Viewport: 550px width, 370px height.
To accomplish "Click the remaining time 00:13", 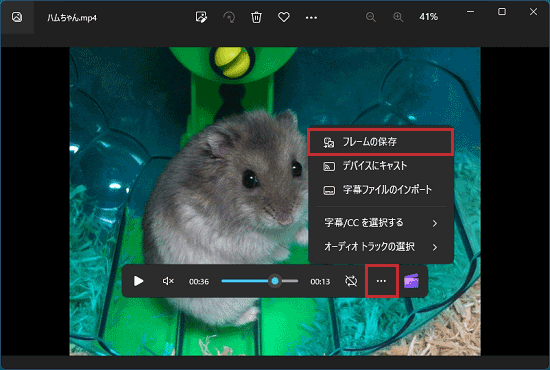I will coord(320,281).
